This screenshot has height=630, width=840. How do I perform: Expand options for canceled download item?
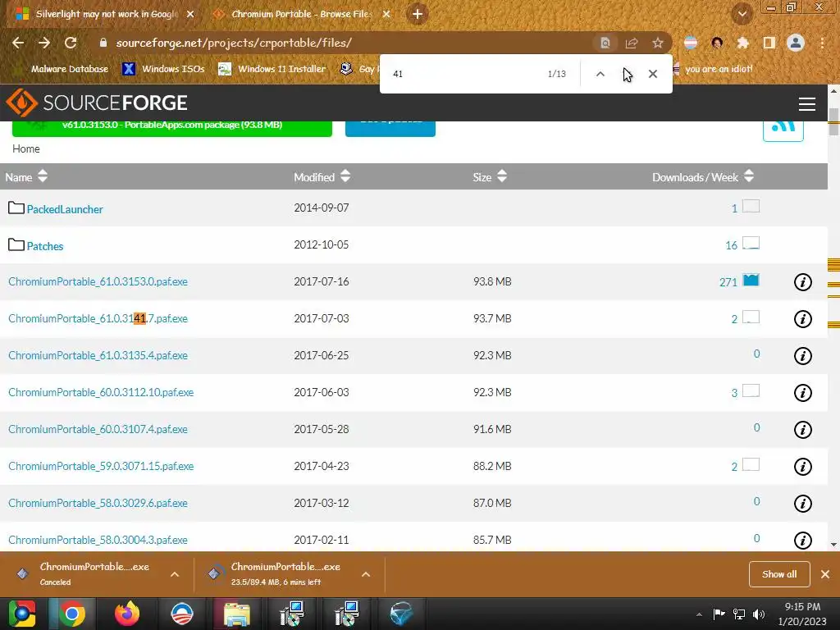(x=175, y=574)
